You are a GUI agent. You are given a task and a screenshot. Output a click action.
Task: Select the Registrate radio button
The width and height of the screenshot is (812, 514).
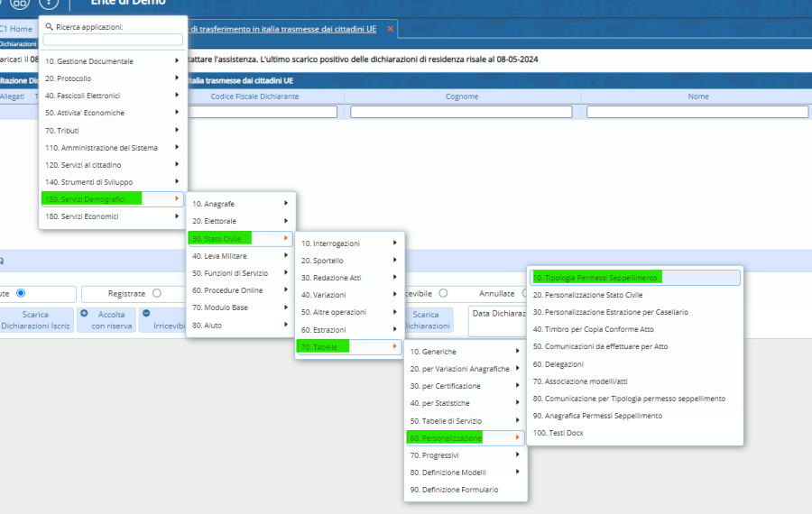157,293
